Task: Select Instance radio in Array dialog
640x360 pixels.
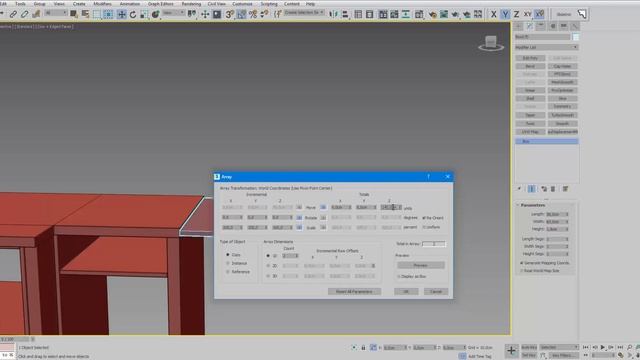Action: click(228, 263)
